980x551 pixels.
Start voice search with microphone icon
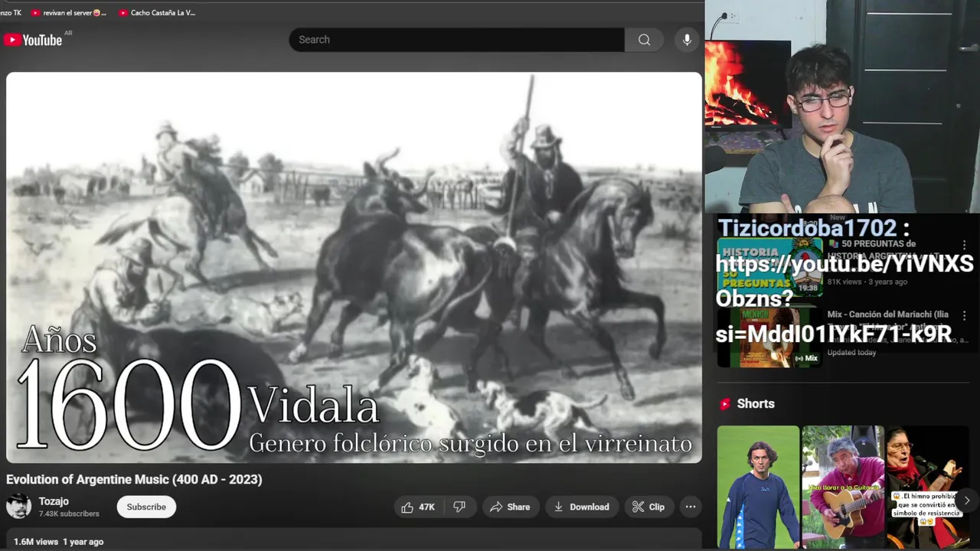[687, 40]
